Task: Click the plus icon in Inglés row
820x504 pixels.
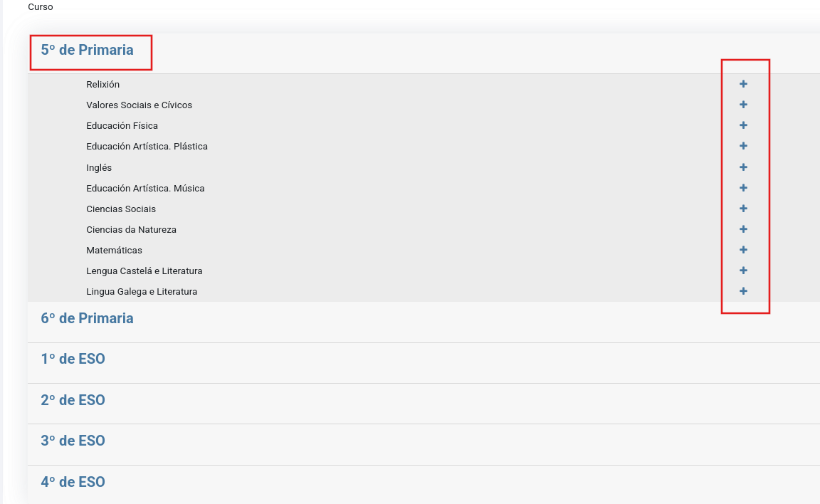Action: pyautogui.click(x=743, y=167)
